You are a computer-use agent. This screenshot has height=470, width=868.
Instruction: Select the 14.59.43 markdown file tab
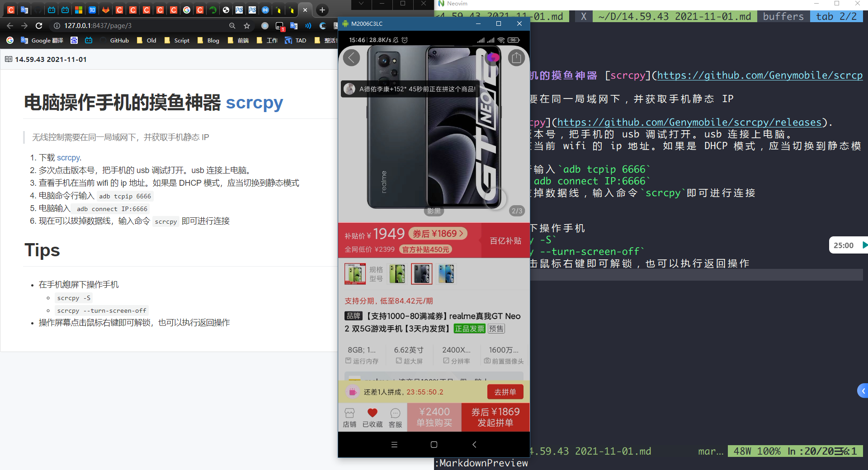(675, 16)
